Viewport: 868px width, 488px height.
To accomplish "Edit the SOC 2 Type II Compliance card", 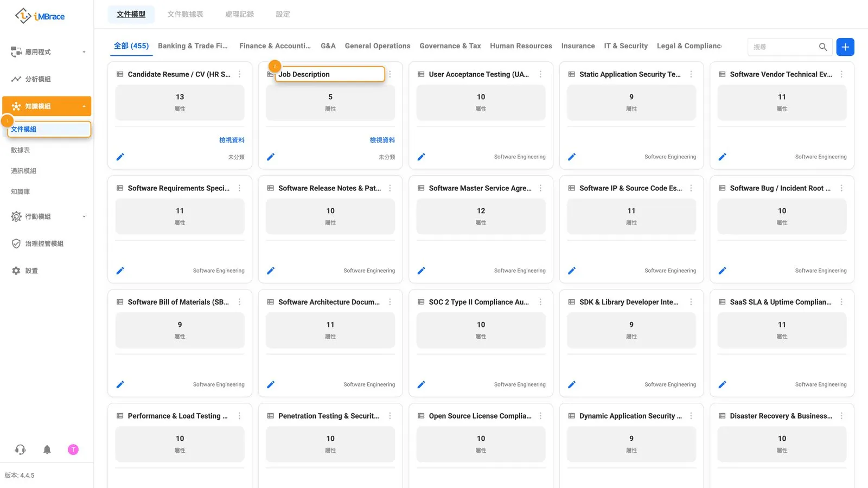I will click(422, 384).
